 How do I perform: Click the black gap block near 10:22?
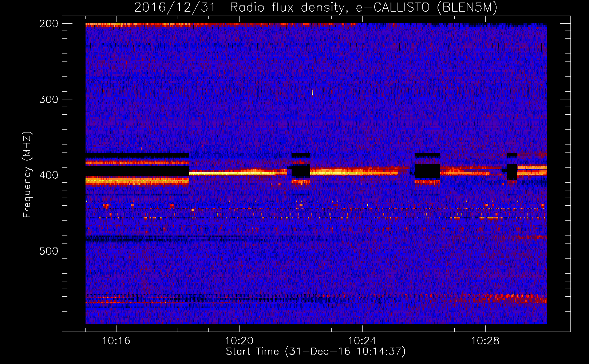tap(301, 171)
